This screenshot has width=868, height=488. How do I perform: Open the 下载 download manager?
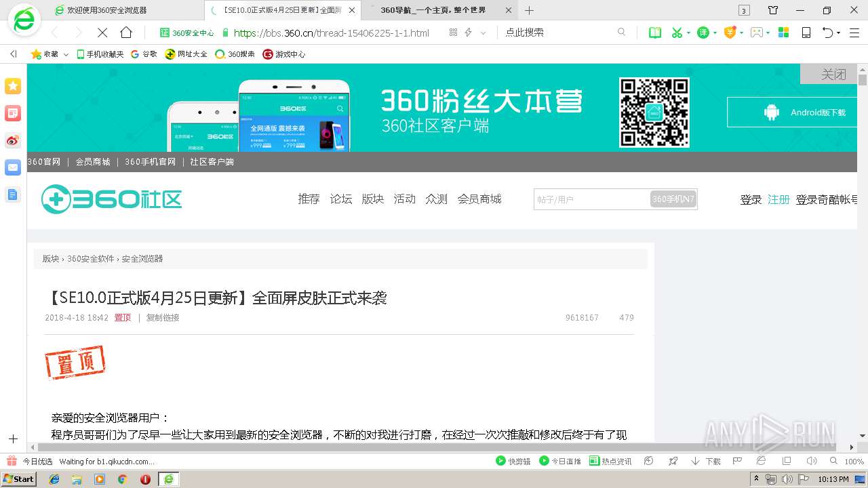[x=706, y=461]
